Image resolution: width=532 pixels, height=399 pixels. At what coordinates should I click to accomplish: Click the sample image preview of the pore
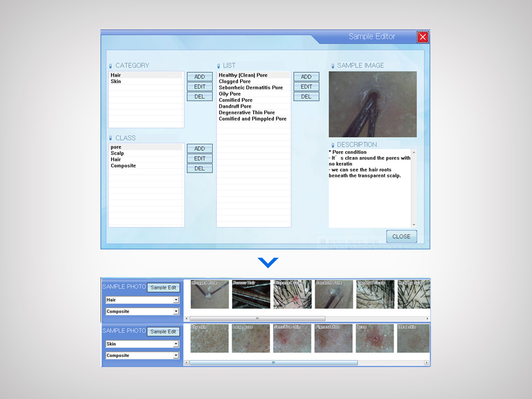tap(372, 105)
